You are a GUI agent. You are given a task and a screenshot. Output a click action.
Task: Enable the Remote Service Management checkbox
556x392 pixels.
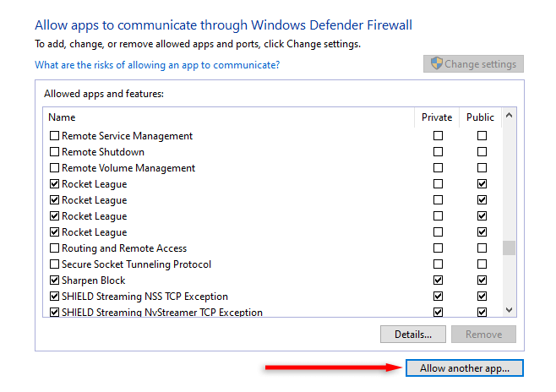click(x=55, y=136)
